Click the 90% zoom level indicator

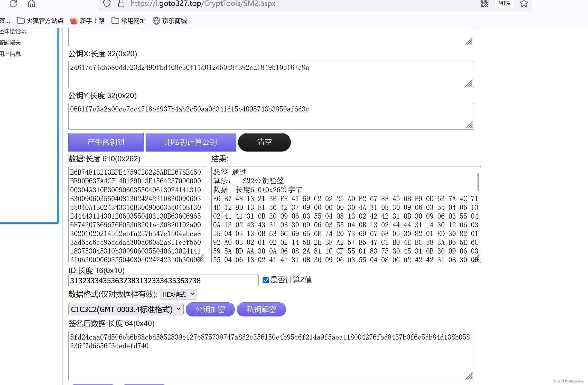coord(504,4)
